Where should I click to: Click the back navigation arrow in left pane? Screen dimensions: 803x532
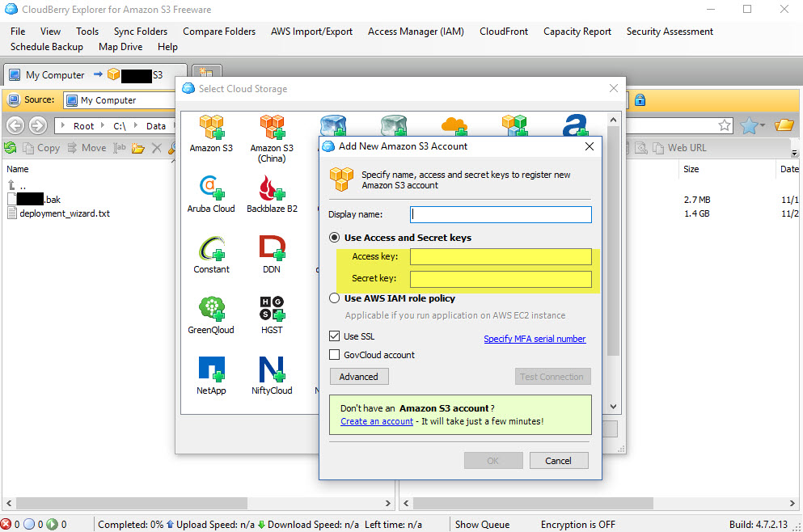(15, 125)
